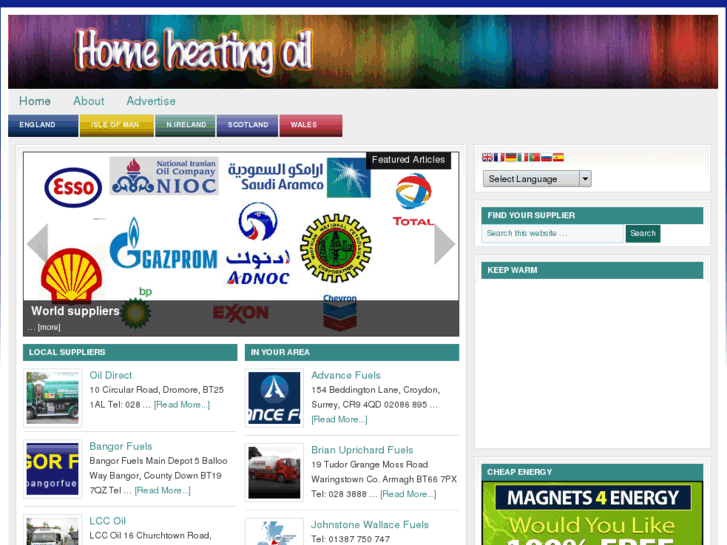Click the Local Suppliers section heading
This screenshot has width=727, height=545.
(130, 352)
